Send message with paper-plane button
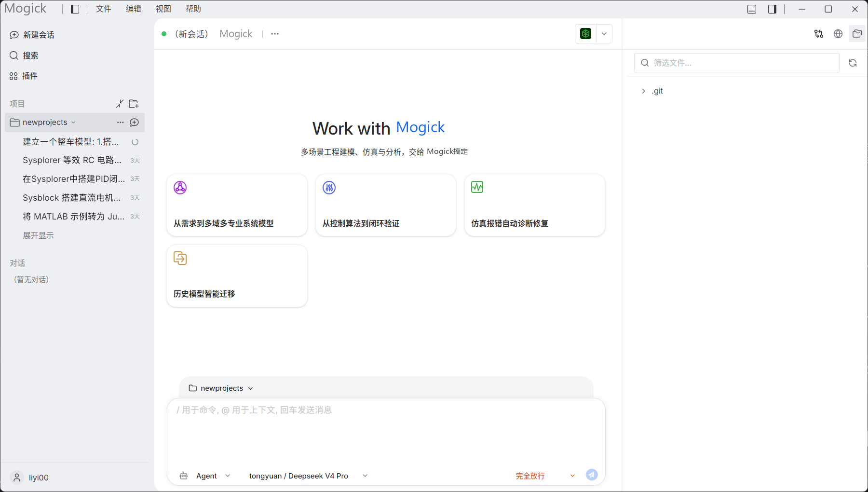The image size is (868, 492). 592,475
